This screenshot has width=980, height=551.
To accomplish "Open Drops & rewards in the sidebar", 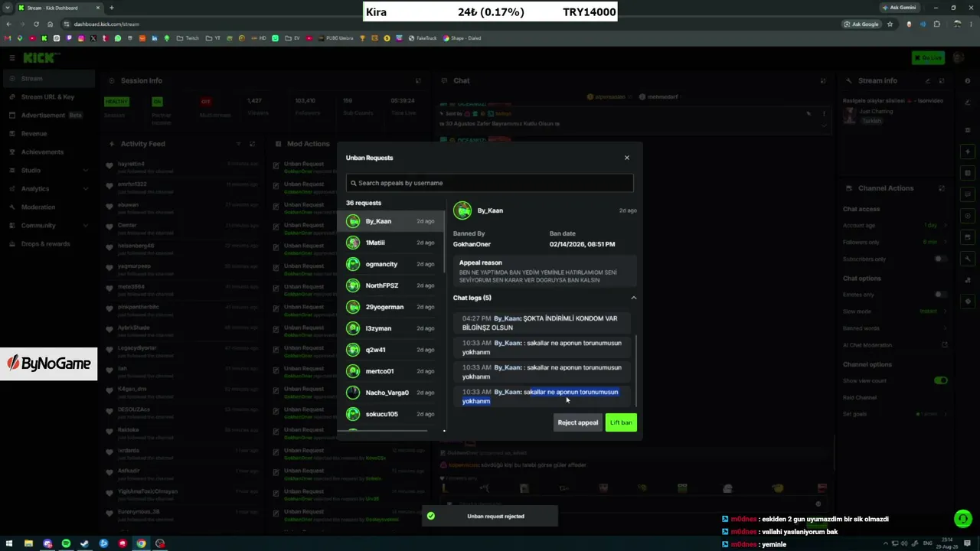I will (47, 244).
